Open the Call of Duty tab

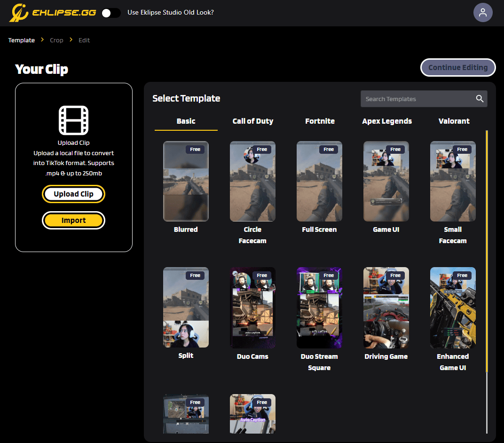252,121
